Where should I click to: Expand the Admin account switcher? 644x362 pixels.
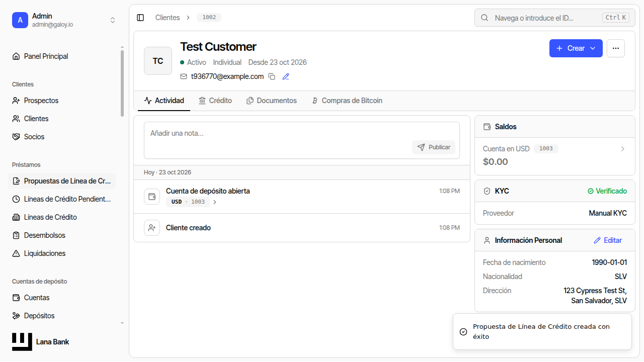click(113, 20)
